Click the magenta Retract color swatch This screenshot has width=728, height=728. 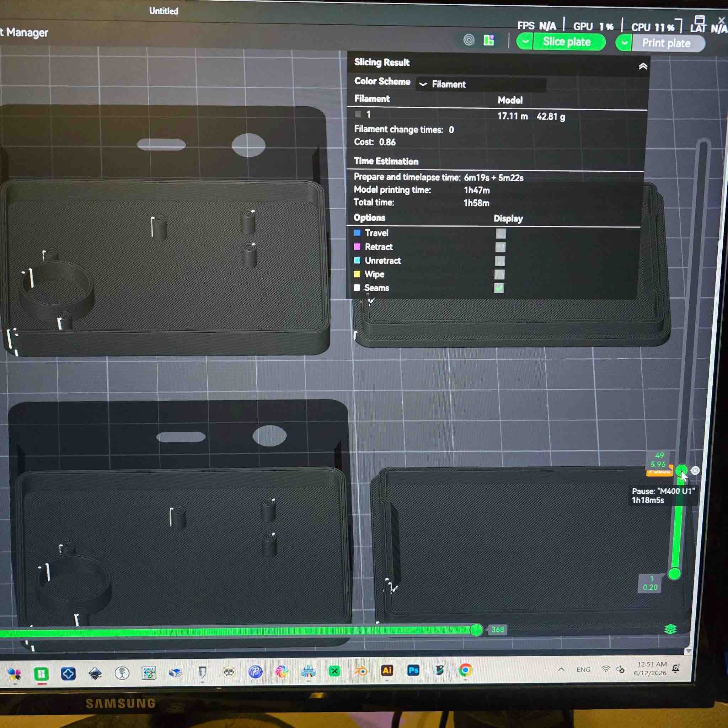[x=357, y=247]
